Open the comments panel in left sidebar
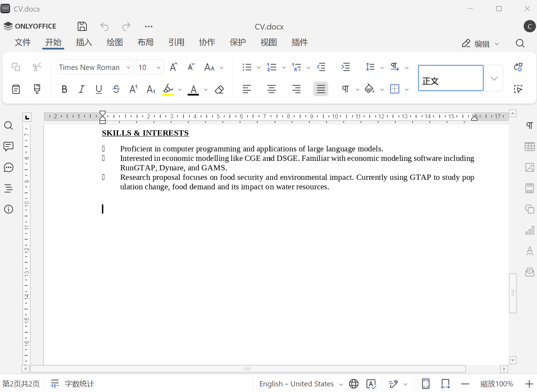This screenshot has height=392, width=537. point(8,146)
